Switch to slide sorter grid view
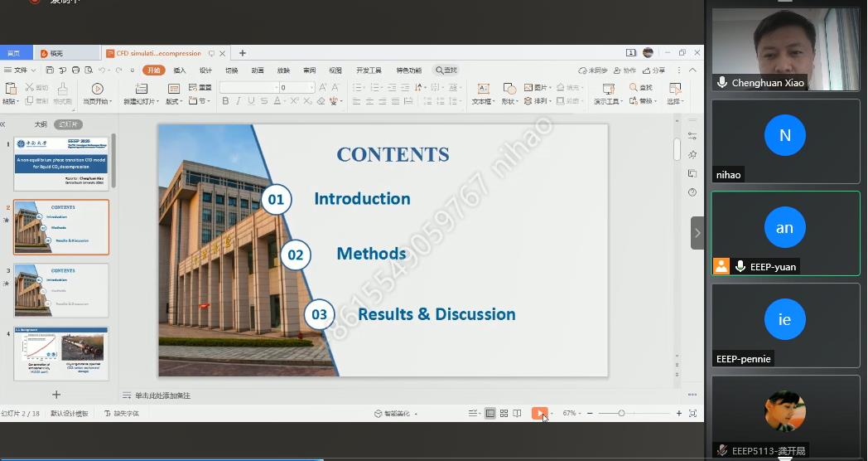The image size is (868, 461). point(504,413)
